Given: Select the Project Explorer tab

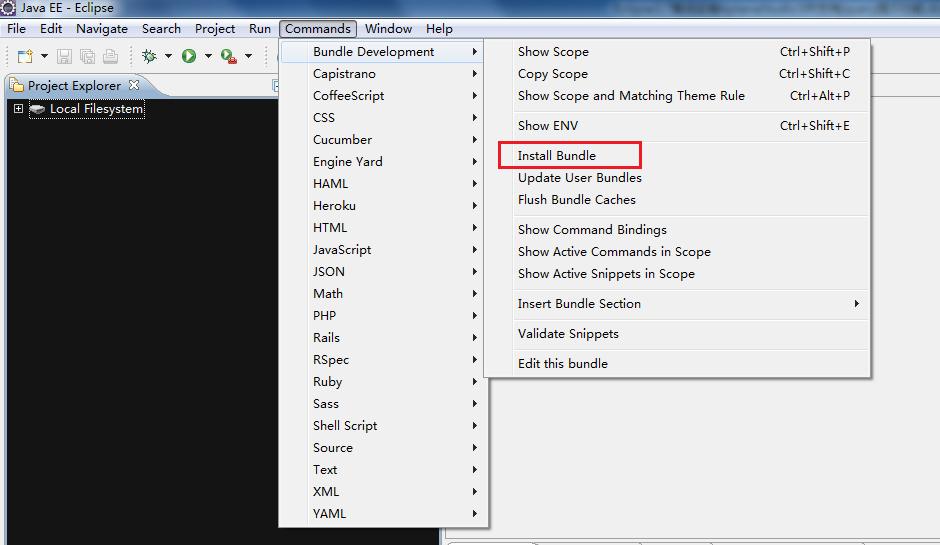Looking at the screenshot, I should tap(74, 85).
